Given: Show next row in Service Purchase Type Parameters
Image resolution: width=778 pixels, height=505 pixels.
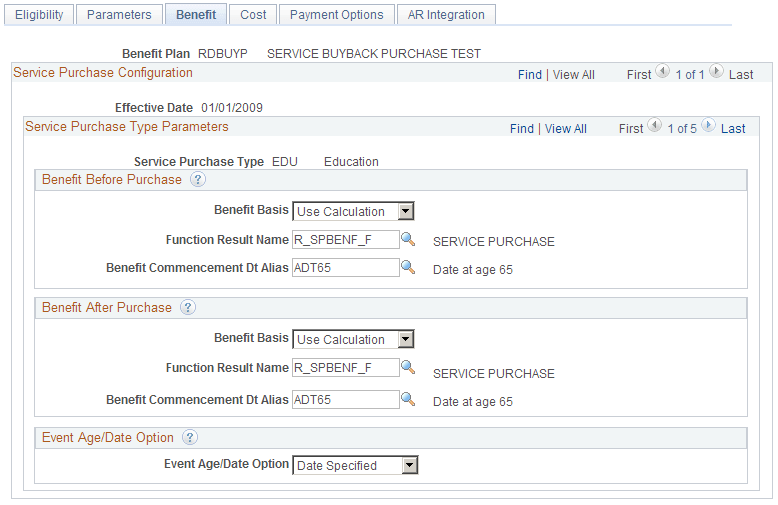Looking at the screenshot, I should click(x=708, y=125).
